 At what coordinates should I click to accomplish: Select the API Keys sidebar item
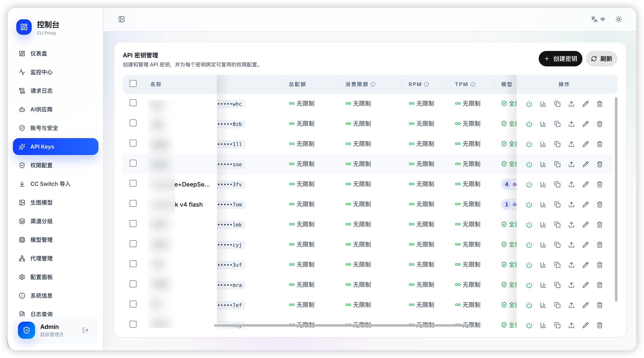click(55, 147)
